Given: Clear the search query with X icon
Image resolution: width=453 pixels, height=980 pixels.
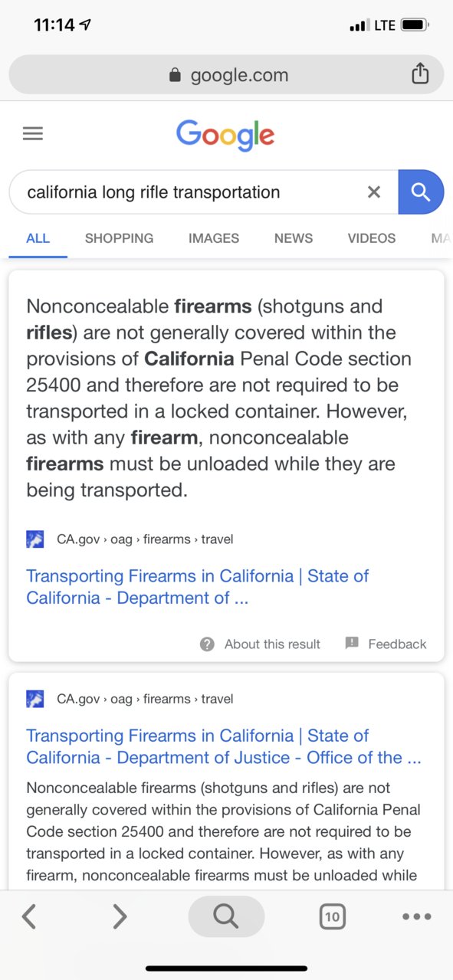Looking at the screenshot, I should [x=373, y=192].
